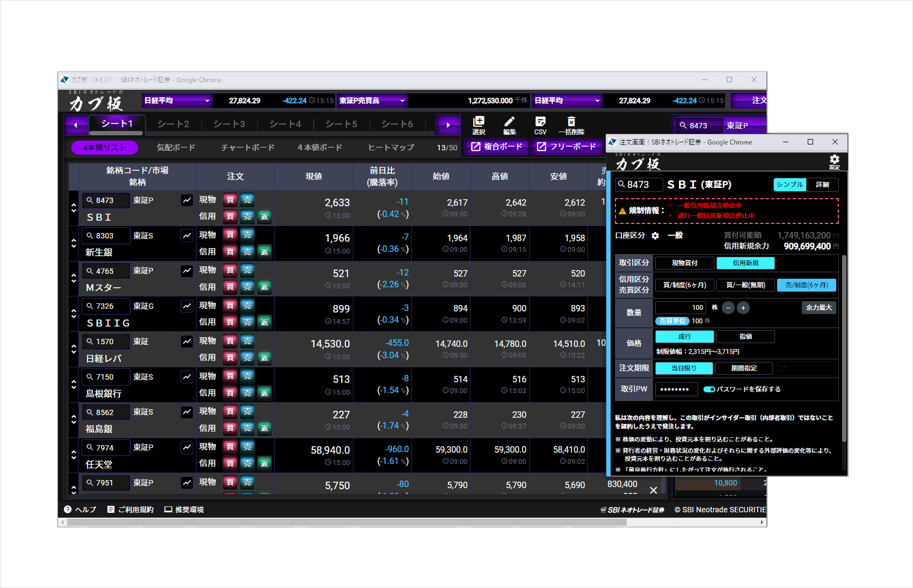
Task: Click the 現物 売 button for 4765 Mスター
Action: (x=247, y=270)
